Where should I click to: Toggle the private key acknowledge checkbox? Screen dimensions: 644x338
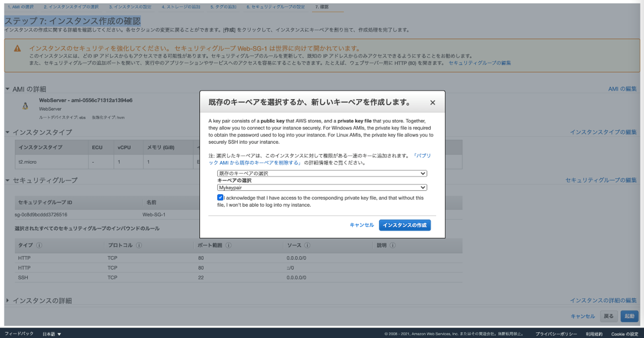pos(220,198)
